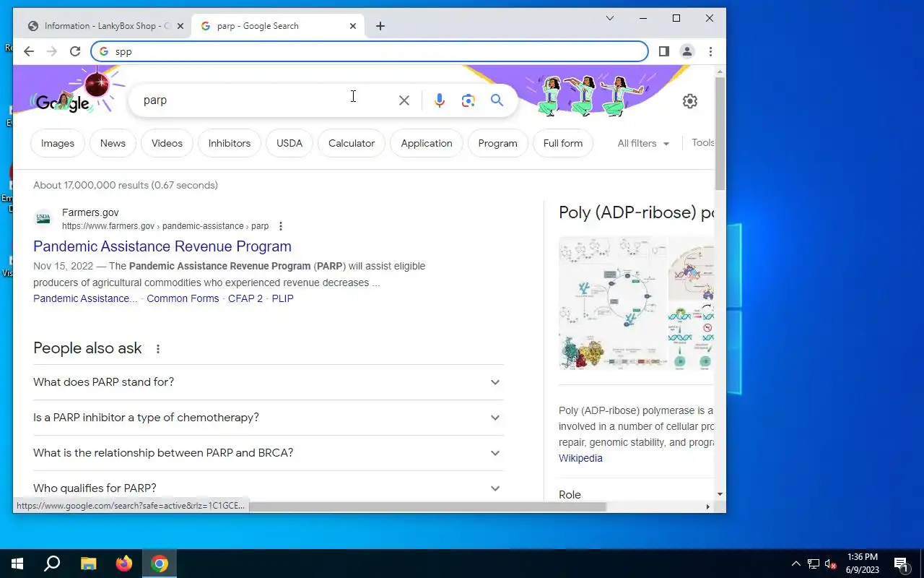Click scroll right arrow on horizontal scrollbar
Viewport: 924px width, 578px height.
click(x=707, y=506)
